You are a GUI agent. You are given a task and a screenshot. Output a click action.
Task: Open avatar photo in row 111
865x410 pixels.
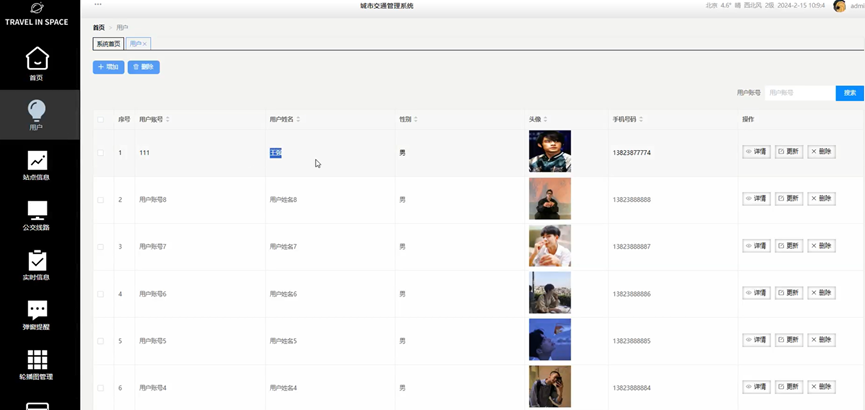click(x=550, y=151)
